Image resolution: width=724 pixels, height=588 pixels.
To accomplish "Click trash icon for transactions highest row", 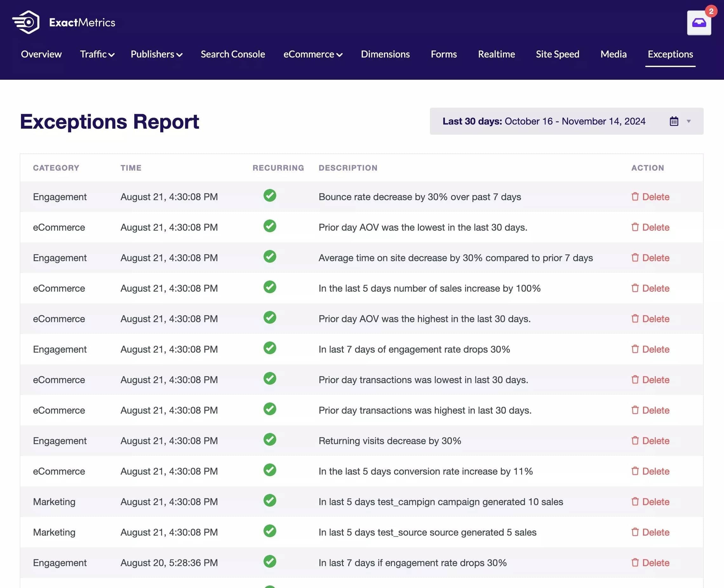I will tap(635, 410).
